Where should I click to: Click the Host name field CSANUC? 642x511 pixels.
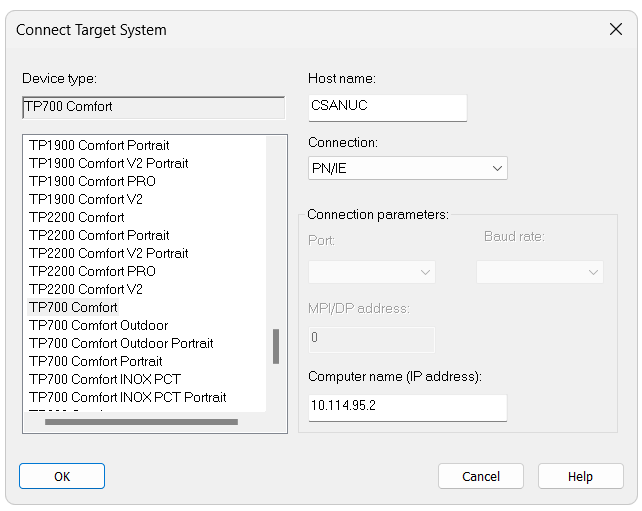point(387,108)
